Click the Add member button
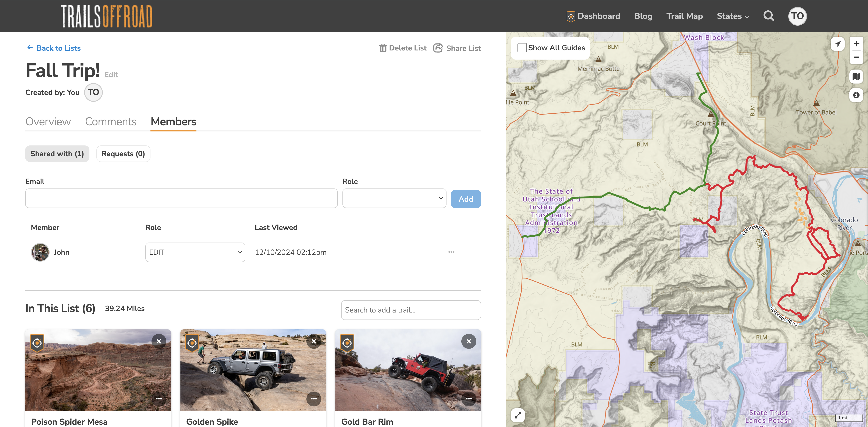Image resolution: width=868 pixels, height=427 pixels. click(466, 199)
